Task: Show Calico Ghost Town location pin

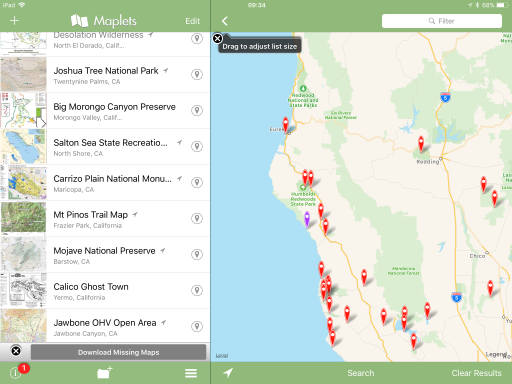Action: click(x=197, y=290)
